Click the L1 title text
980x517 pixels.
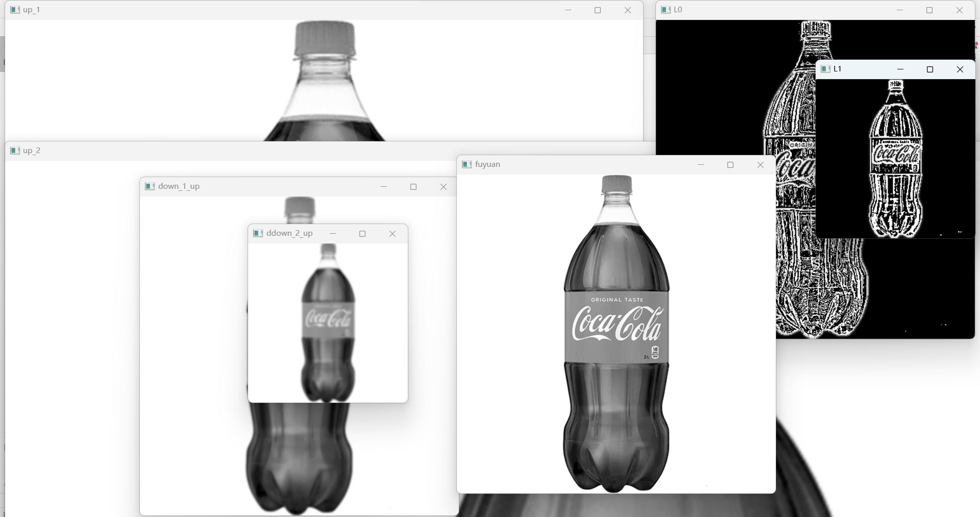[838, 69]
